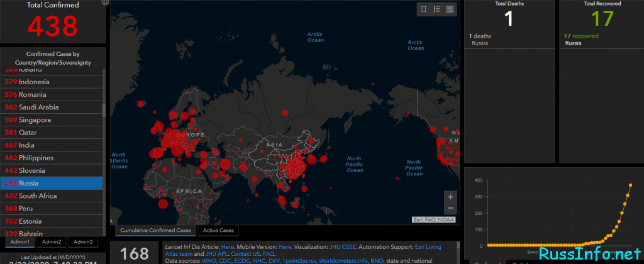Select Philippines in the country list
The height and width of the screenshot is (264, 644).
[x=52, y=158]
